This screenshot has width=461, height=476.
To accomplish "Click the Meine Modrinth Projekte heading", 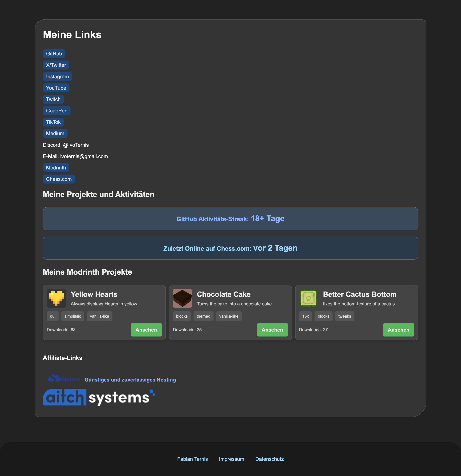I will tap(87, 272).
